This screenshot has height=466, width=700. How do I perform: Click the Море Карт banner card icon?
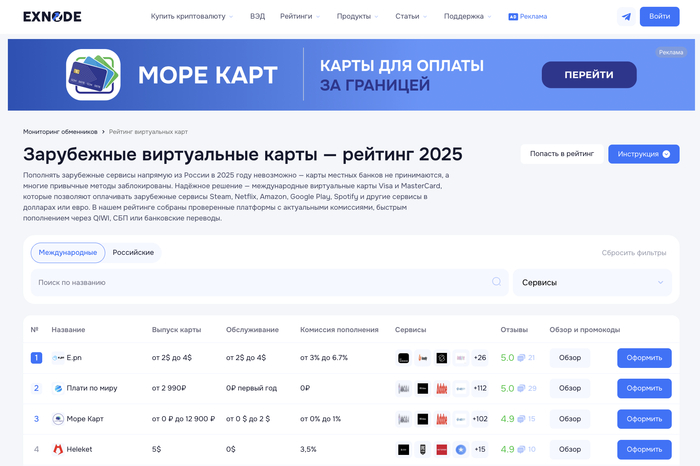point(93,77)
